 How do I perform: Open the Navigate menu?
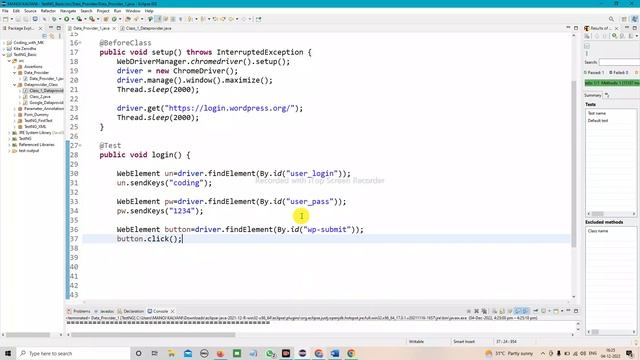tap(68, 11)
